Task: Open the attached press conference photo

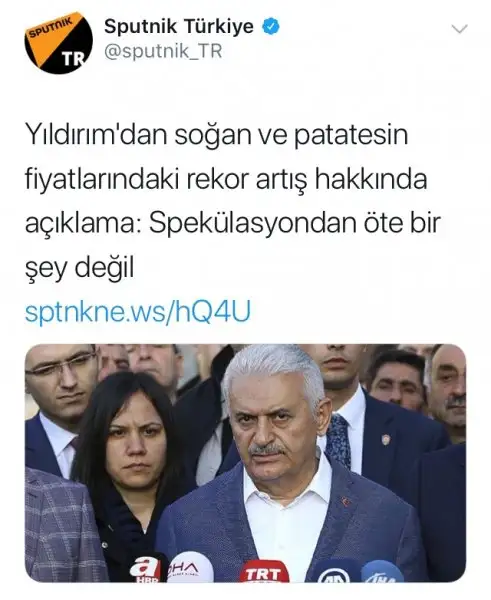Action: point(245,463)
